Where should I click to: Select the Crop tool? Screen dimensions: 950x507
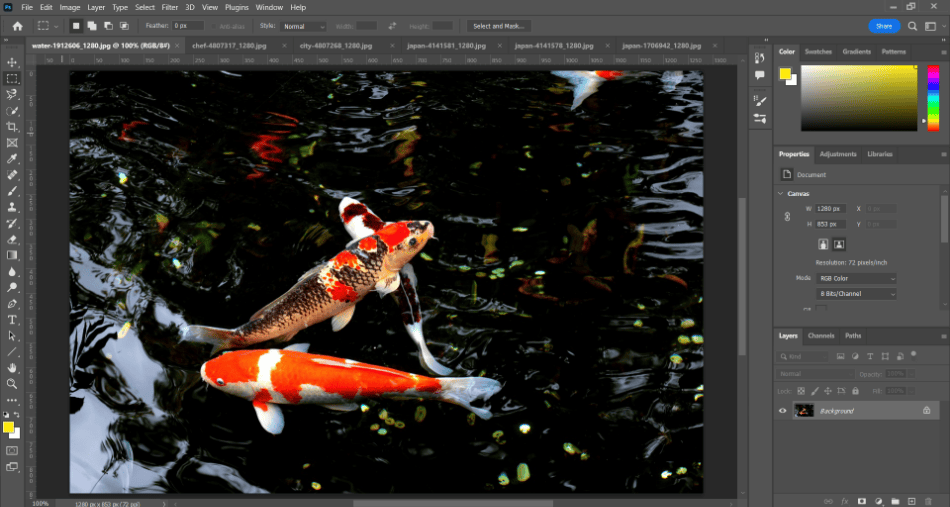[x=12, y=127]
